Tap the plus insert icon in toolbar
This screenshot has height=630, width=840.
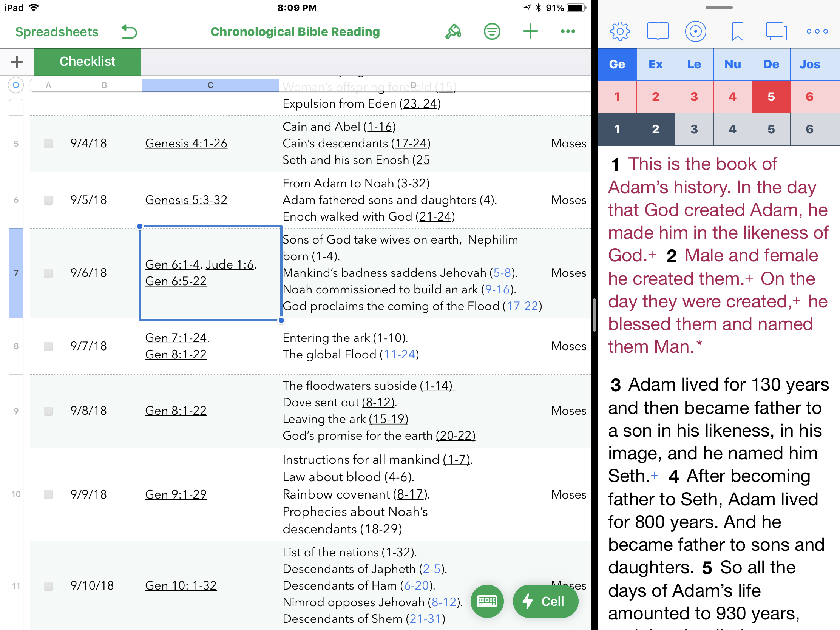coord(530,31)
